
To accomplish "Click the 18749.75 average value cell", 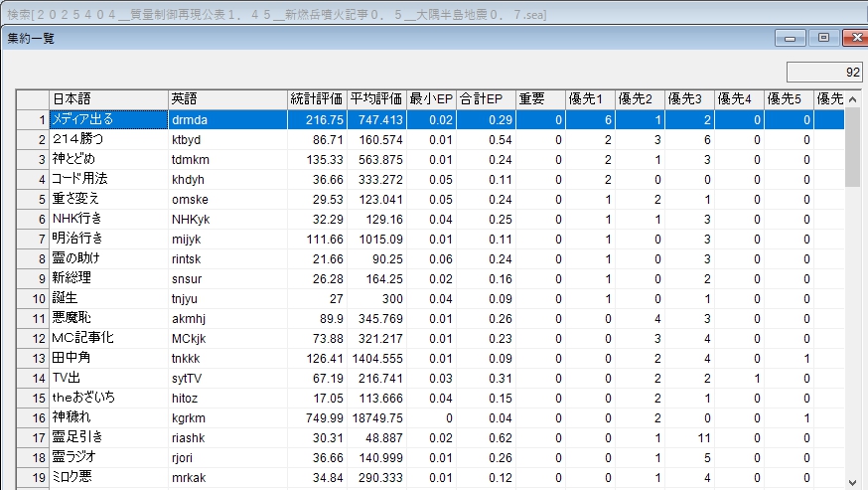I will click(x=377, y=417).
